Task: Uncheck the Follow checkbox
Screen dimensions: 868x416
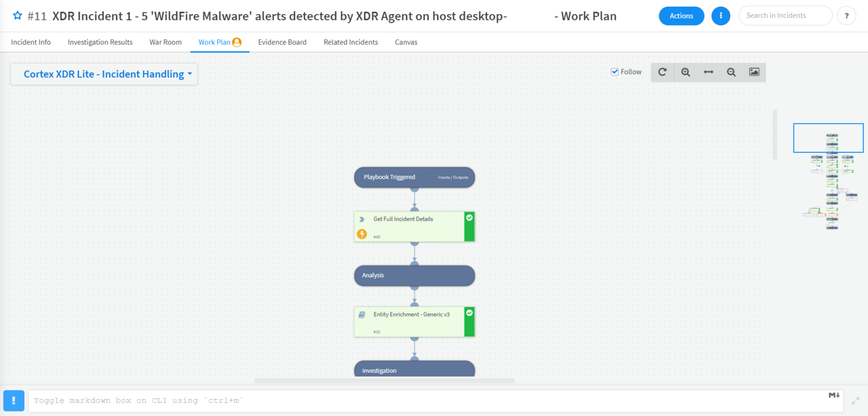Action: (615, 72)
